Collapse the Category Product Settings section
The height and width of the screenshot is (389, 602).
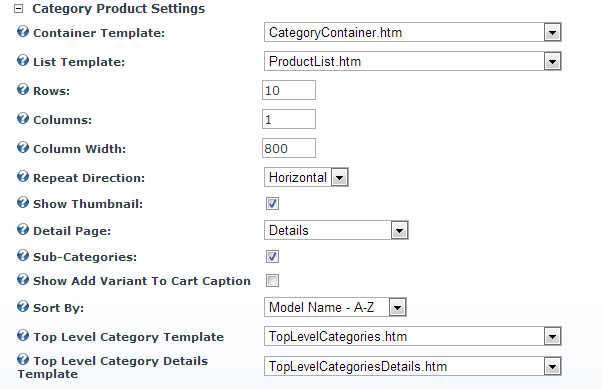pos(18,9)
